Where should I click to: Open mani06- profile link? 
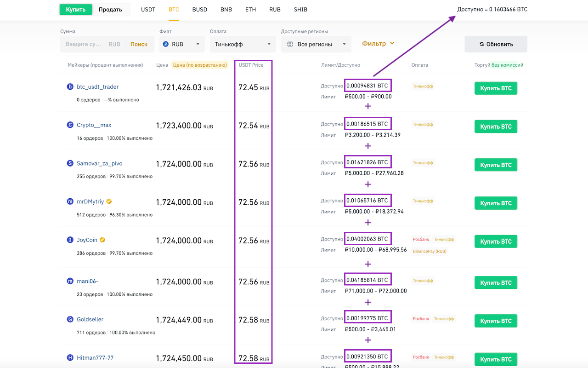coord(87,281)
